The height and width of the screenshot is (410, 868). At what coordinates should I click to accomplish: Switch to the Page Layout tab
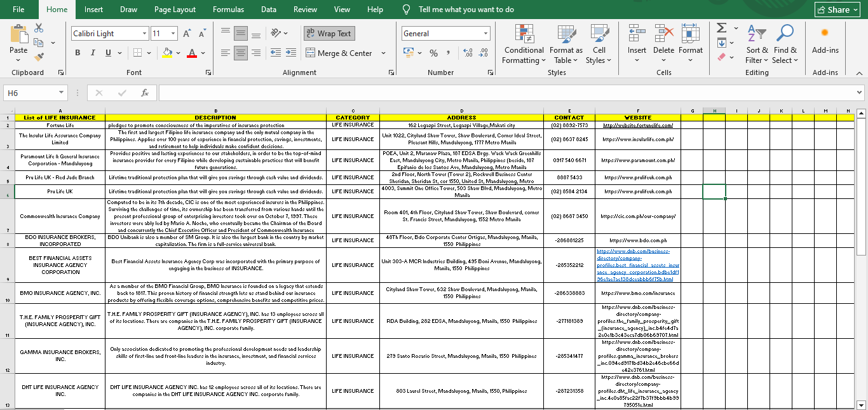(175, 10)
